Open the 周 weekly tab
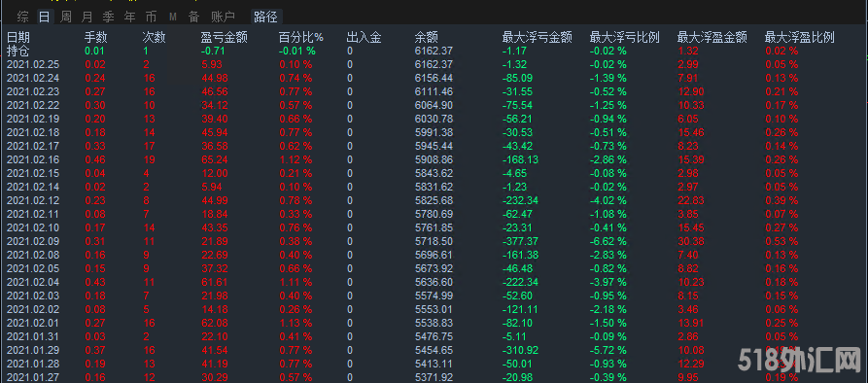Viewport: 868px width, 383px height. pos(66,17)
